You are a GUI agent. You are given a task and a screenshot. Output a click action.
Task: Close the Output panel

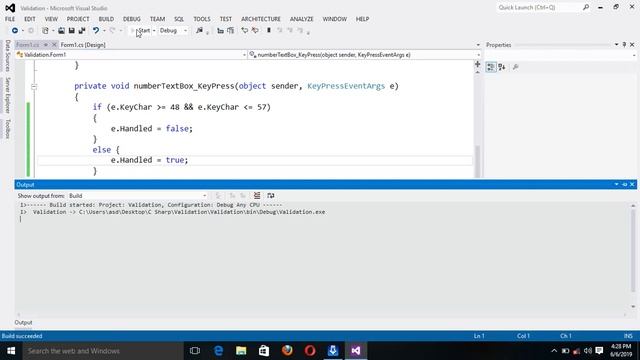[x=632, y=184]
